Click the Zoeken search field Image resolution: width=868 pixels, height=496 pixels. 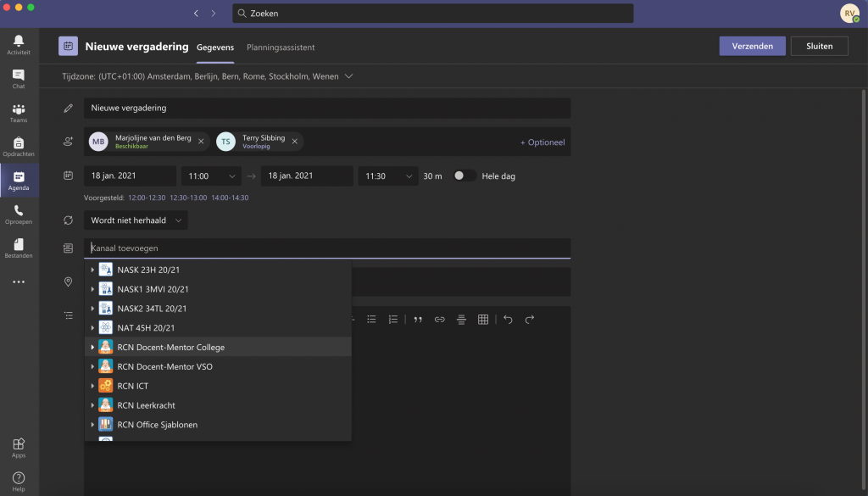[432, 14]
